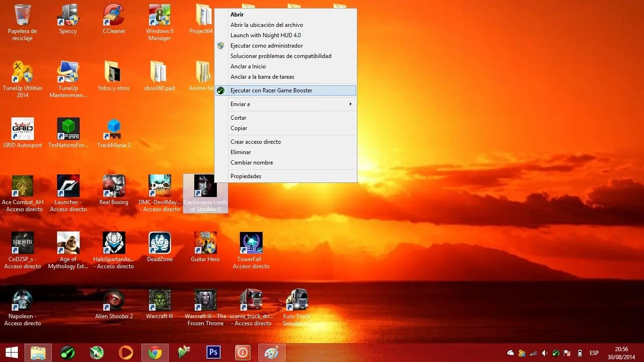The width and height of the screenshot is (644, 362).
Task: Switch the ESP input language indicator
Action: tap(594, 353)
